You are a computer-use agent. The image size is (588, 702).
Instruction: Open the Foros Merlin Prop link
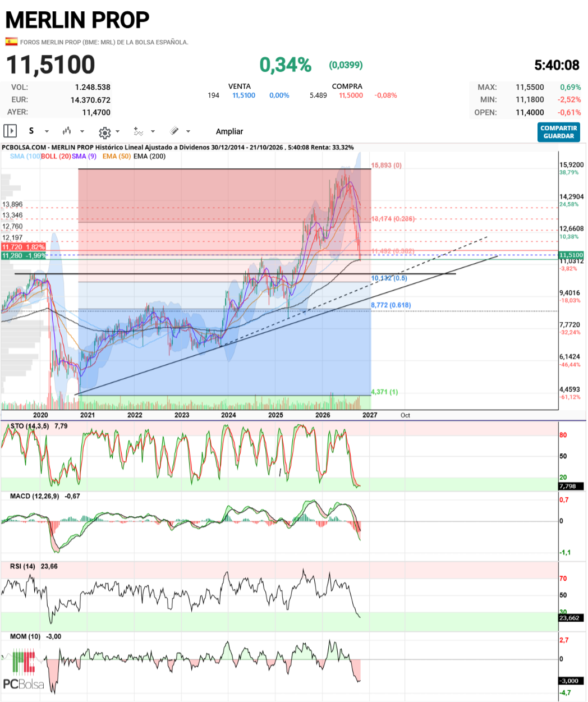104,42
